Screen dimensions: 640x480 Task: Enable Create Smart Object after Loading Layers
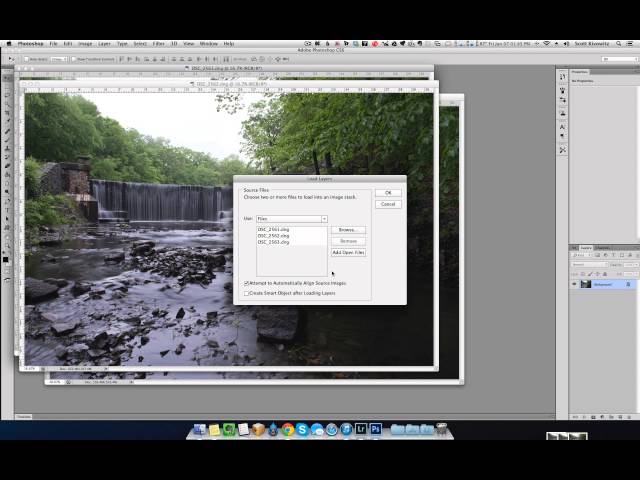click(246, 293)
